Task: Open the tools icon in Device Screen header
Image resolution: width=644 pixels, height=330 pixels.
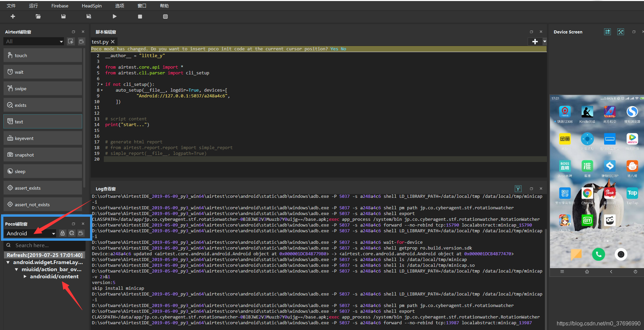Action: pos(621,32)
